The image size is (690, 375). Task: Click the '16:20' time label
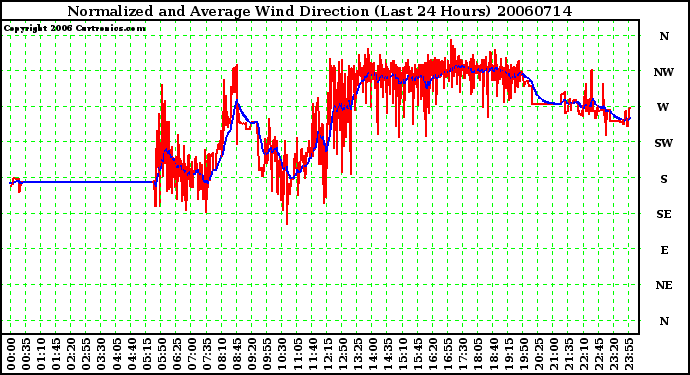(433, 354)
